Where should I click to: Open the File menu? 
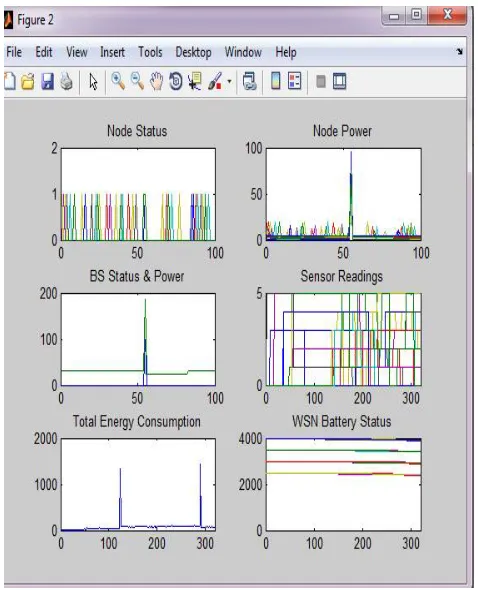(x=14, y=52)
